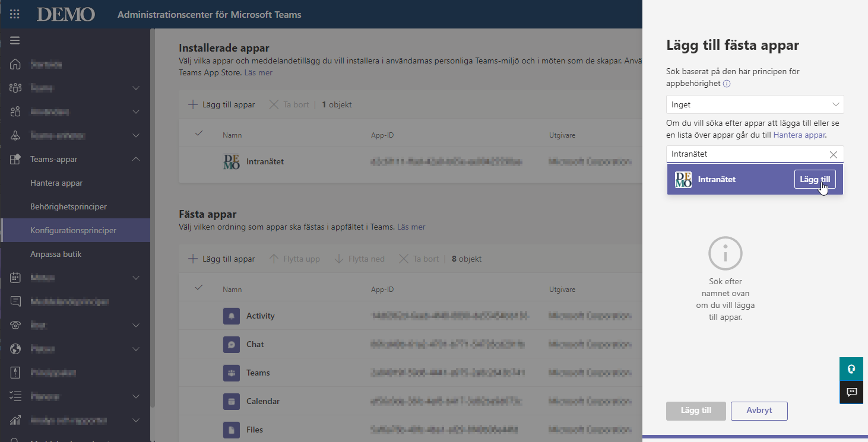Click the chat message icon in the sidebar
The width and height of the screenshot is (868, 442).
pyautogui.click(x=16, y=301)
